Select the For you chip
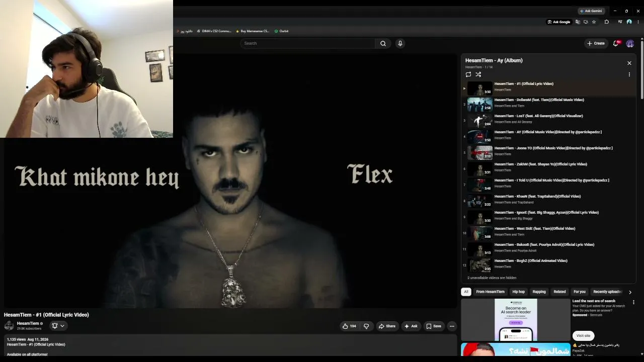 pos(580,292)
